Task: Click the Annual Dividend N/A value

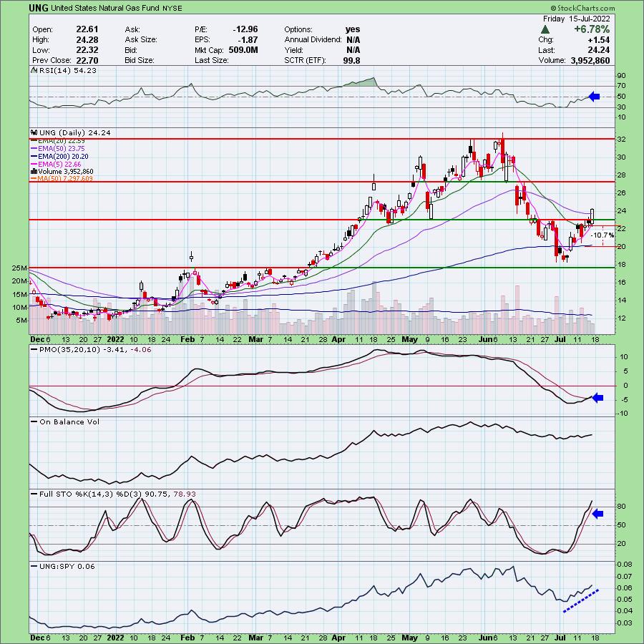Action: pos(353,39)
